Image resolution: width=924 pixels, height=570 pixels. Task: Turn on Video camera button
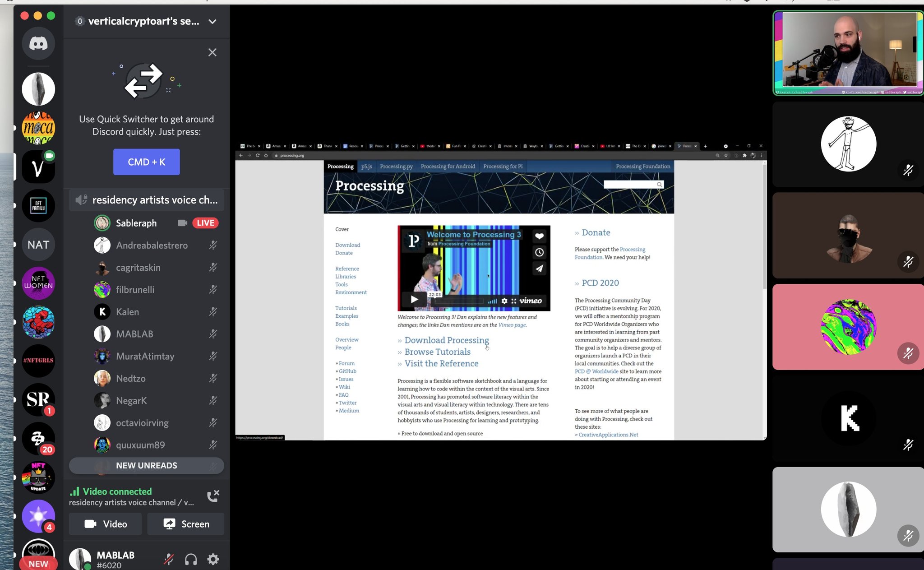click(106, 524)
